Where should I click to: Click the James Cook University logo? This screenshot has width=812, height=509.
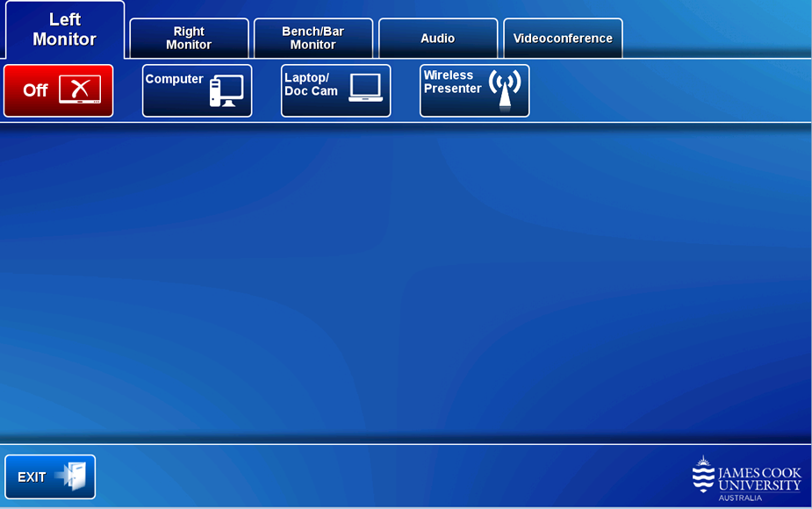tap(747, 478)
